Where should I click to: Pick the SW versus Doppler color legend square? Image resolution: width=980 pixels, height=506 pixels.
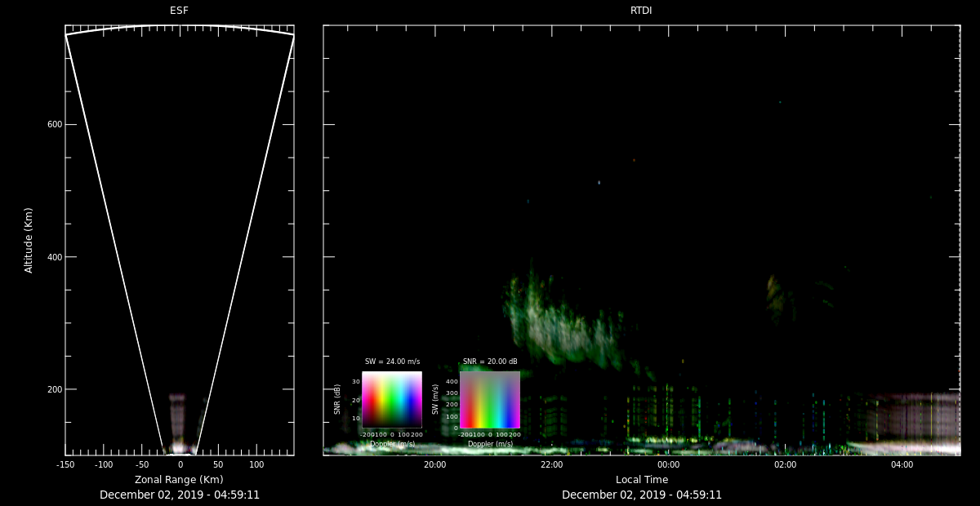(x=490, y=400)
